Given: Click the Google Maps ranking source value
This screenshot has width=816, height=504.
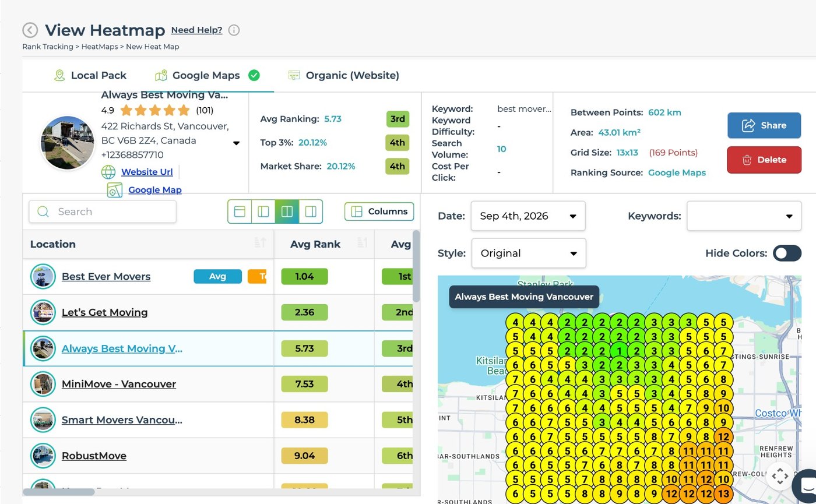Looking at the screenshot, I should click(x=677, y=172).
